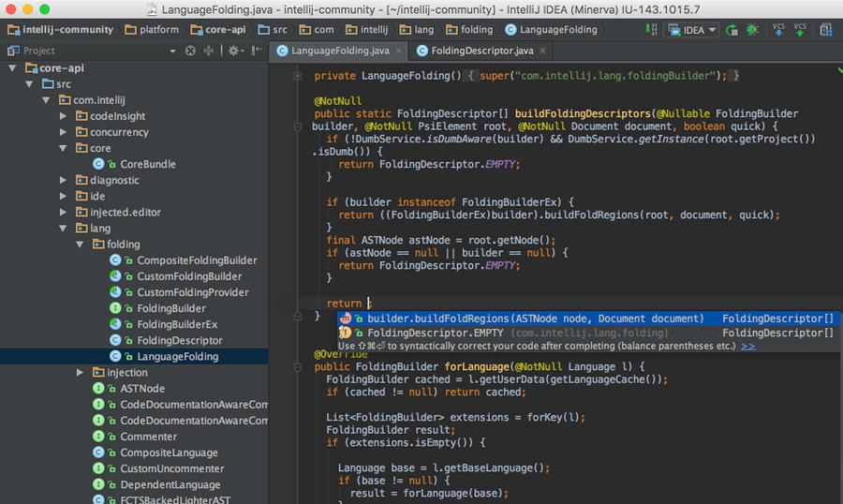Click the fold marker beside buildFoldingDescriptors method
Image resolution: width=843 pixels, height=504 pixels.
[x=297, y=126]
